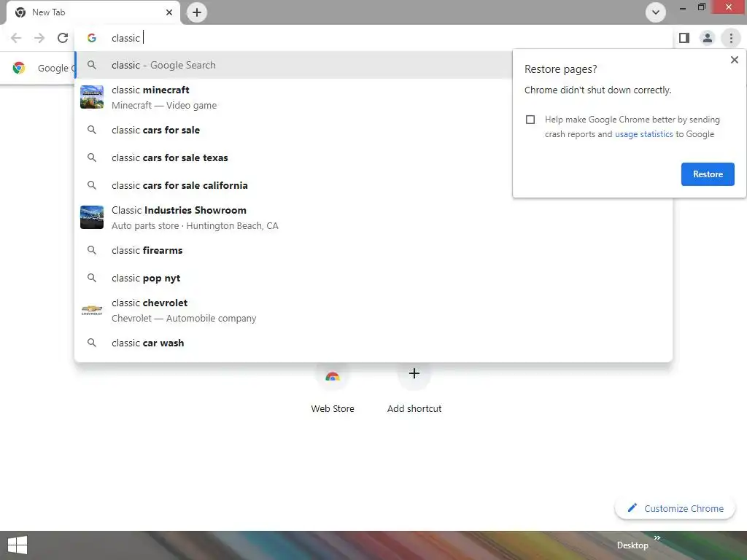Click the Minecraft thumbnail image

pyautogui.click(x=92, y=97)
